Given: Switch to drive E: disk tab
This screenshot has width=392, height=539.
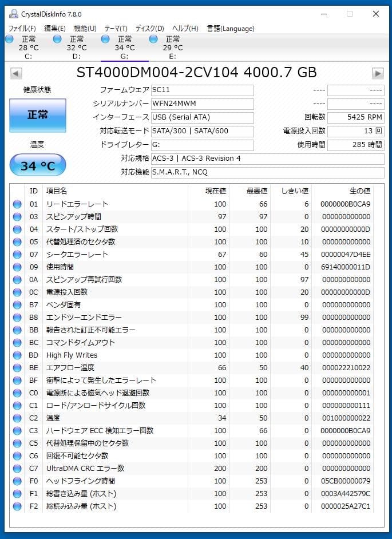Looking at the screenshot, I should tap(173, 47).
